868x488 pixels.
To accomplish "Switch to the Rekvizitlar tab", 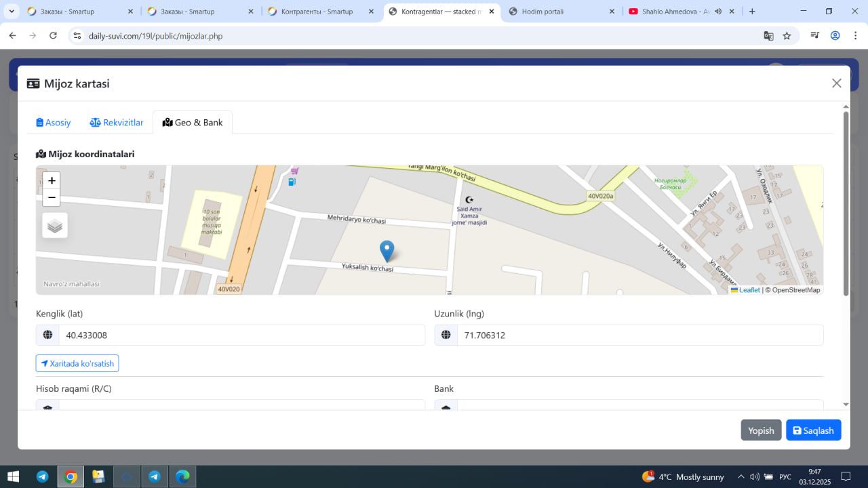I will [x=117, y=123].
